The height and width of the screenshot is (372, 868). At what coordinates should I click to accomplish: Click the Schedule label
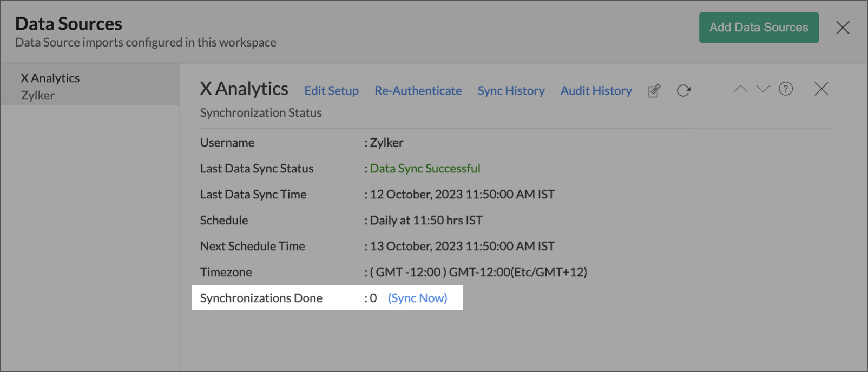click(x=224, y=221)
